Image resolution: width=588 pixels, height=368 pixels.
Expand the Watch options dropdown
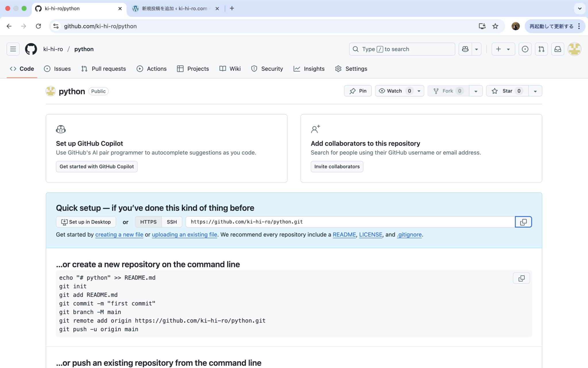click(418, 91)
